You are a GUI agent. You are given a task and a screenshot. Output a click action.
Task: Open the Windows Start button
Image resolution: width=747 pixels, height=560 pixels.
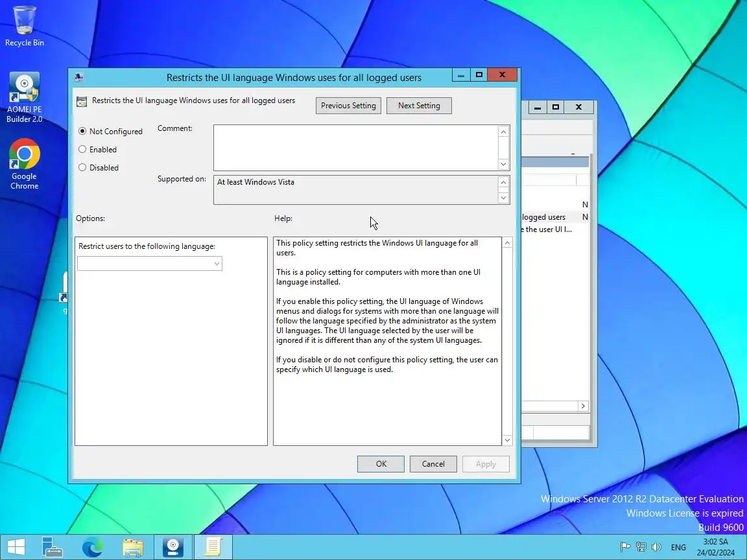(16, 546)
